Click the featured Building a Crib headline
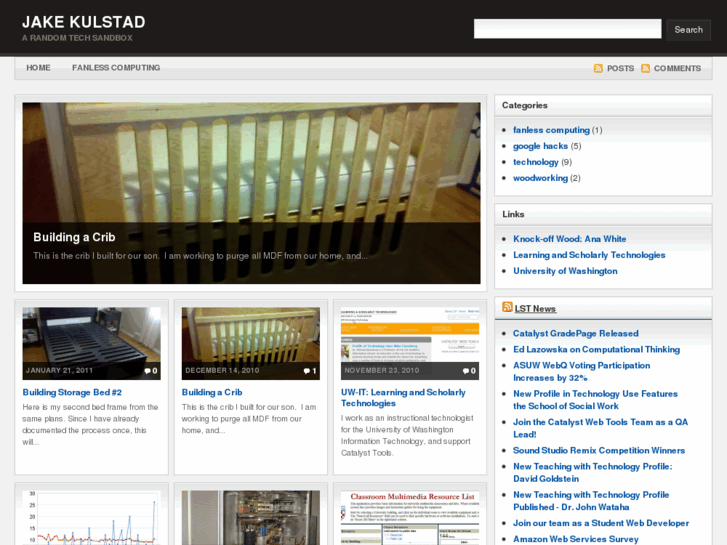This screenshot has height=545, width=727. pos(74,237)
